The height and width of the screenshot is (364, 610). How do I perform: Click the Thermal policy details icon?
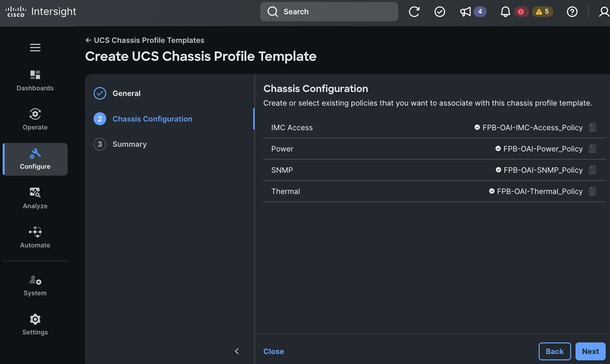592,191
